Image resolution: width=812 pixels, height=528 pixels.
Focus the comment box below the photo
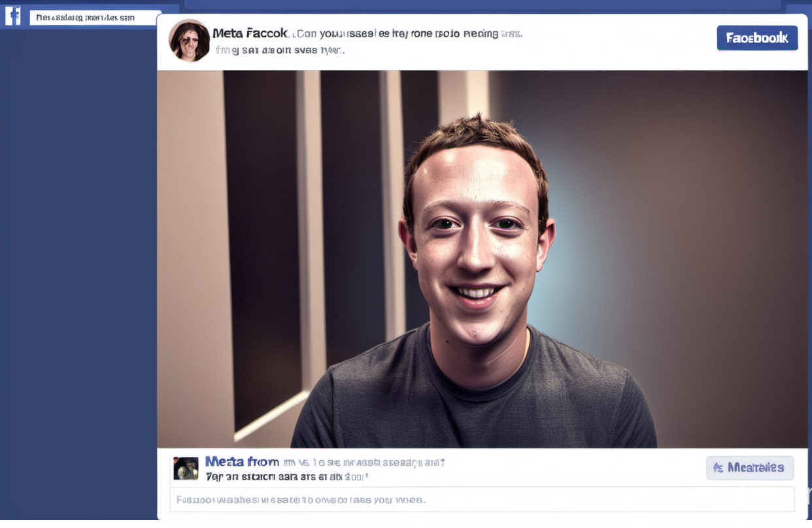pyautogui.click(x=482, y=500)
